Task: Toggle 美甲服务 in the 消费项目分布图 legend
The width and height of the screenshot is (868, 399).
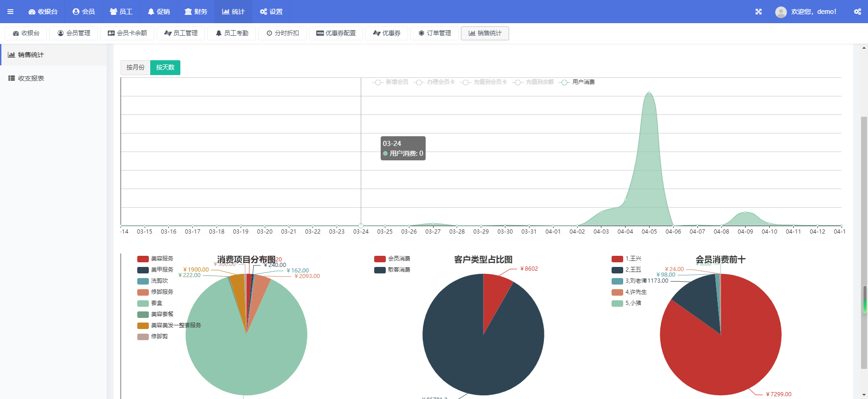Action: tap(155, 270)
